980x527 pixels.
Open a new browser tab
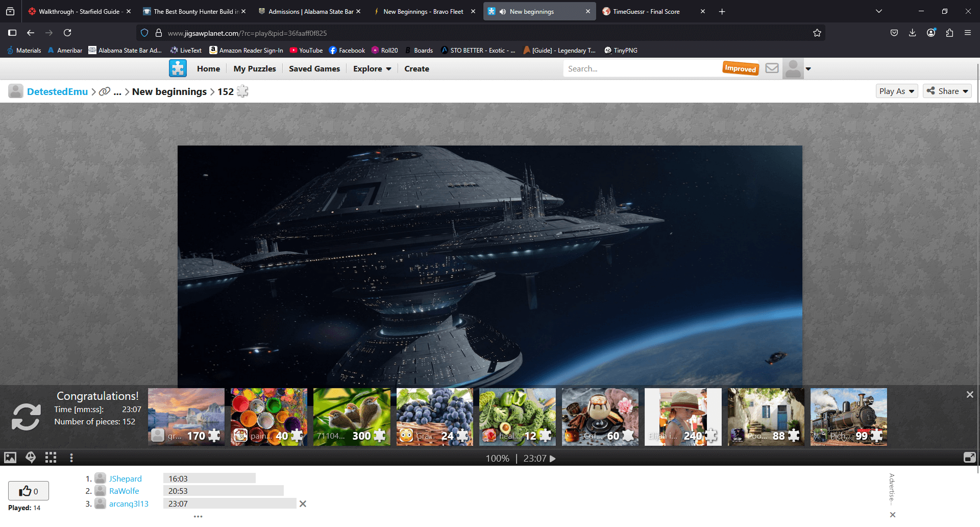(722, 11)
